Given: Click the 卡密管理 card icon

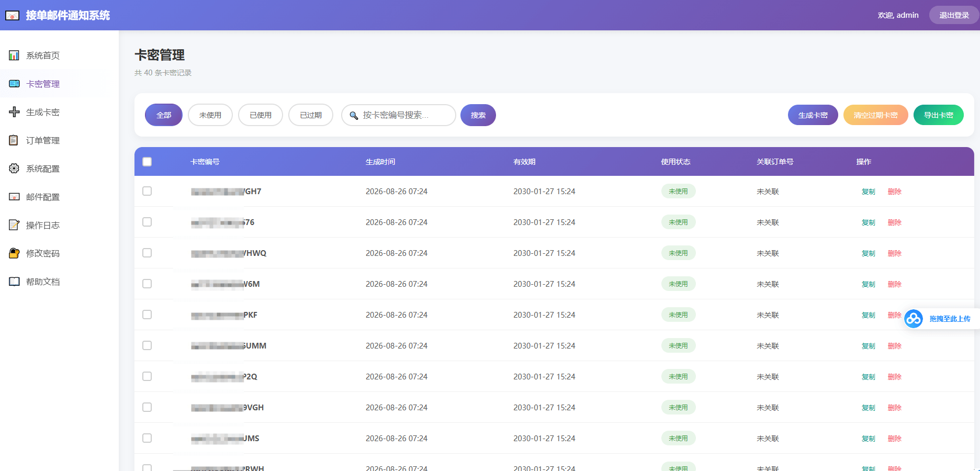Looking at the screenshot, I should pos(14,84).
